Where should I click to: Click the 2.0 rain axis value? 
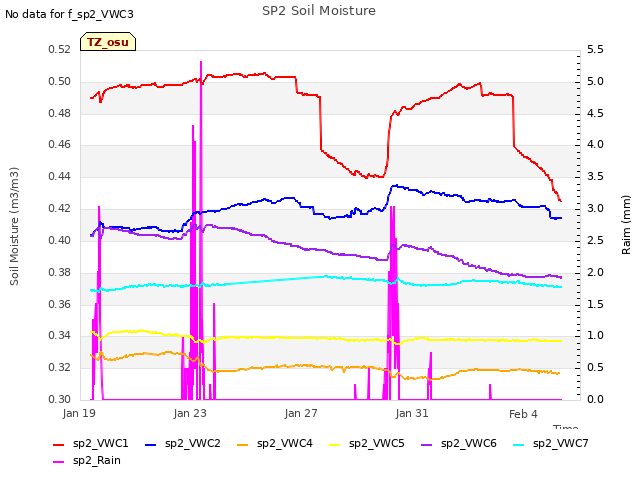[x=595, y=272]
